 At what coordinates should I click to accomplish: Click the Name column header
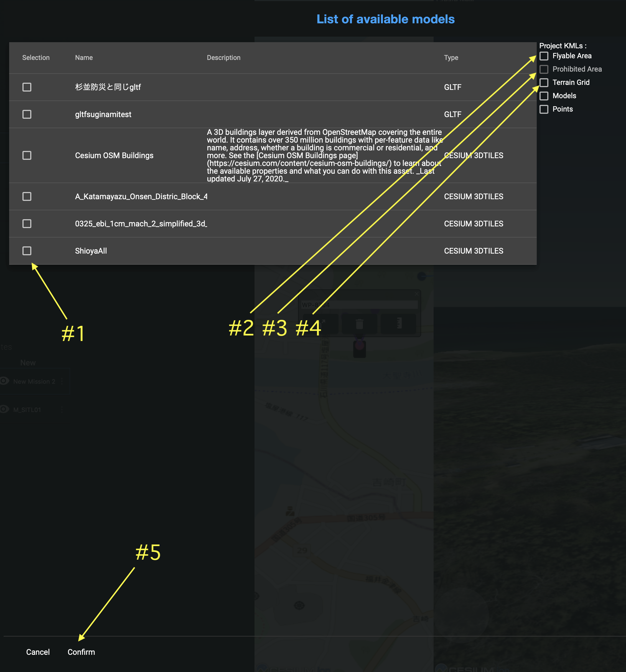pyautogui.click(x=84, y=58)
